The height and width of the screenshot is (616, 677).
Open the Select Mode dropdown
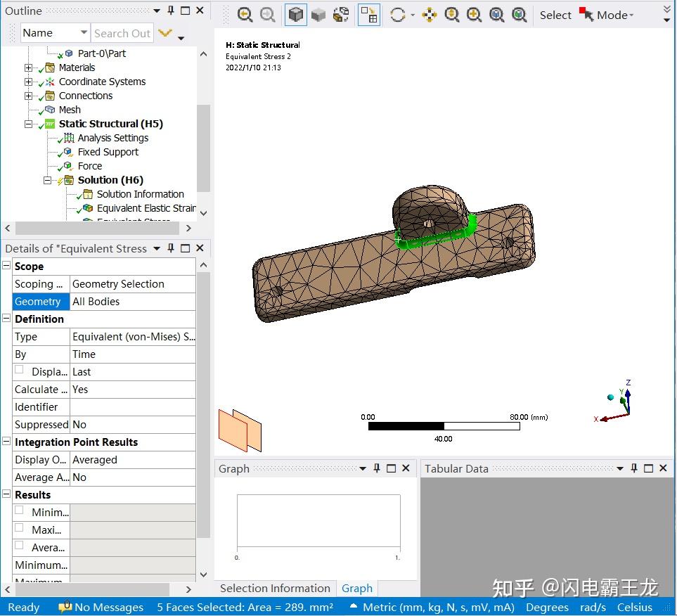tap(607, 15)
